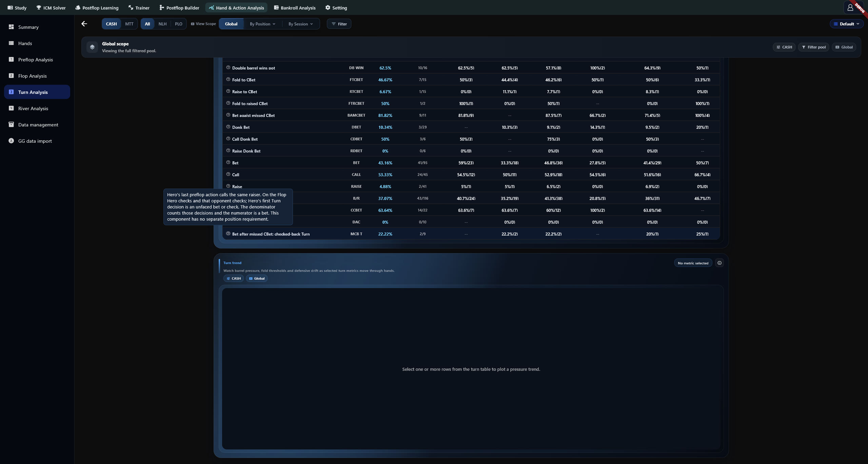Click the Filter pool chip

point(813,47)
